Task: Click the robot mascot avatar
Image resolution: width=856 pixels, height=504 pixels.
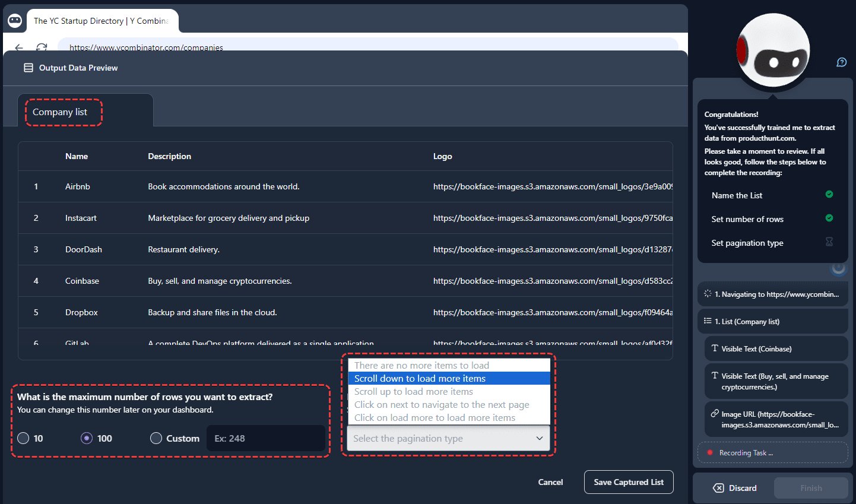Action: (x=773, y=50)
